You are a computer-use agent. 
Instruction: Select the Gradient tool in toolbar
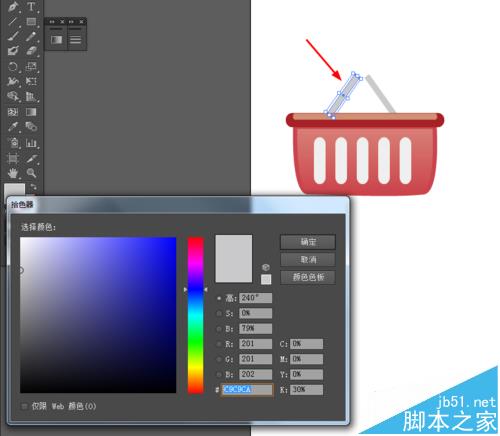(x=31, y=112)
